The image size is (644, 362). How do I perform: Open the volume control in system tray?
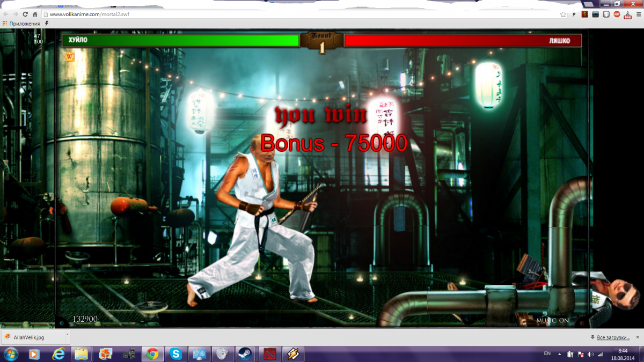pos(591,354)
